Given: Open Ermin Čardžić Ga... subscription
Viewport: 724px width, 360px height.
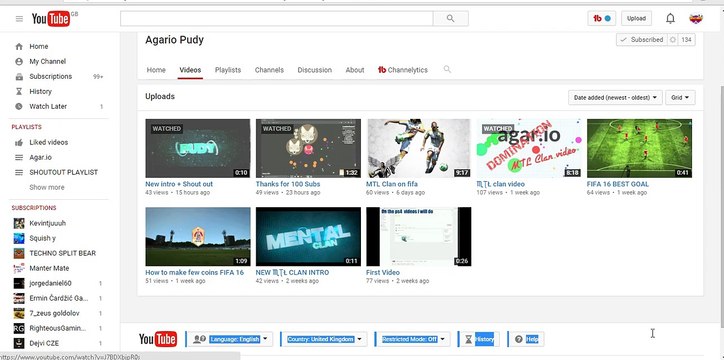Looking at the screenshot, I should [58, 299].
